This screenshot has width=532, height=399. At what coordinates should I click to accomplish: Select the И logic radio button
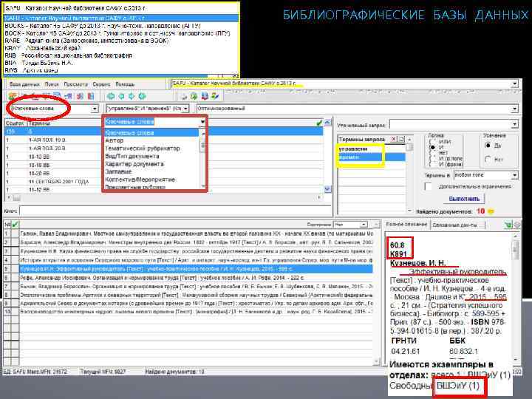click(432, 147)
